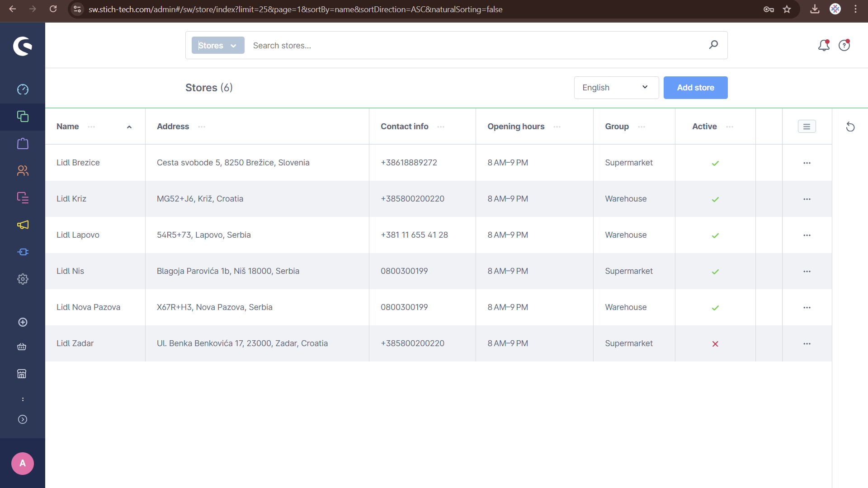Open row actions for Lidl Nova Pazova
Image resolution: width=868 pixels, height=488 pixels.
coord(807,307)
